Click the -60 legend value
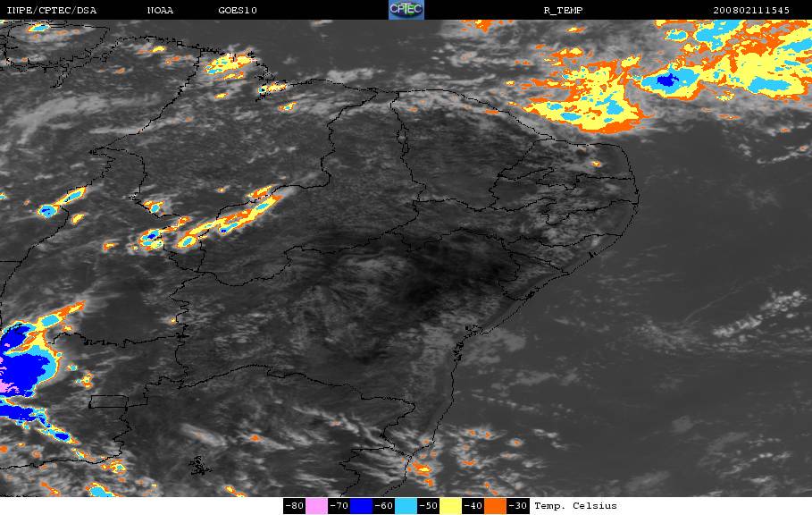 coord(384,506)
